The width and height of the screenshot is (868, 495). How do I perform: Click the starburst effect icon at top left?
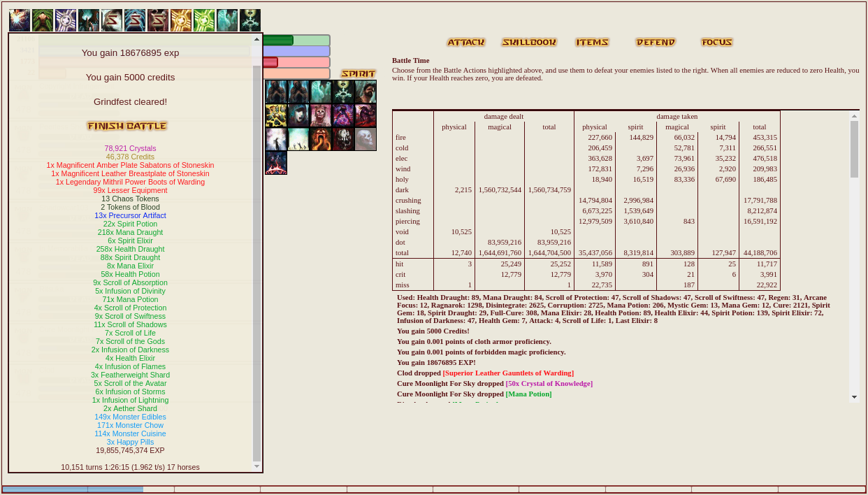point(20,20)
